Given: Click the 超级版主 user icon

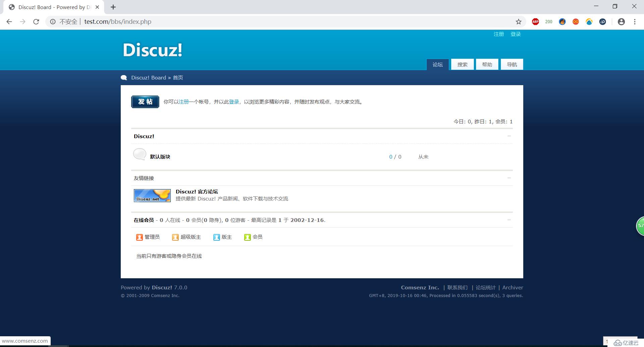Looking at the screenshot, I should [x=175, y=237].
